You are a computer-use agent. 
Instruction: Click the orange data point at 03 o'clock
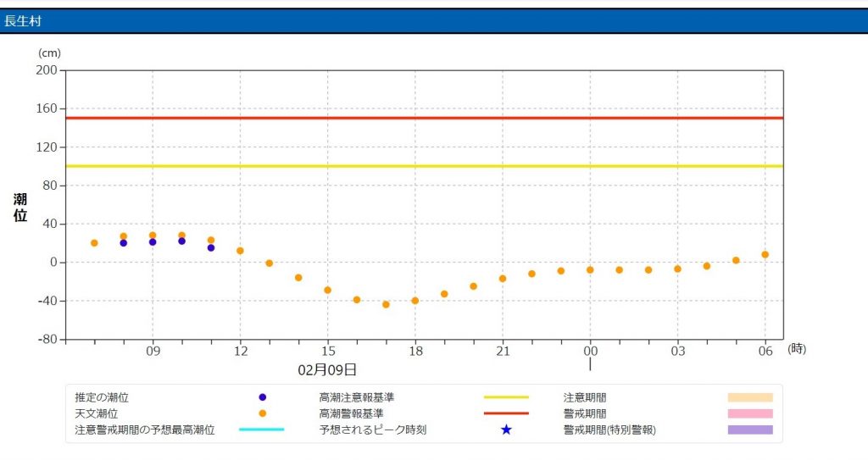click(x=677, y=269)
